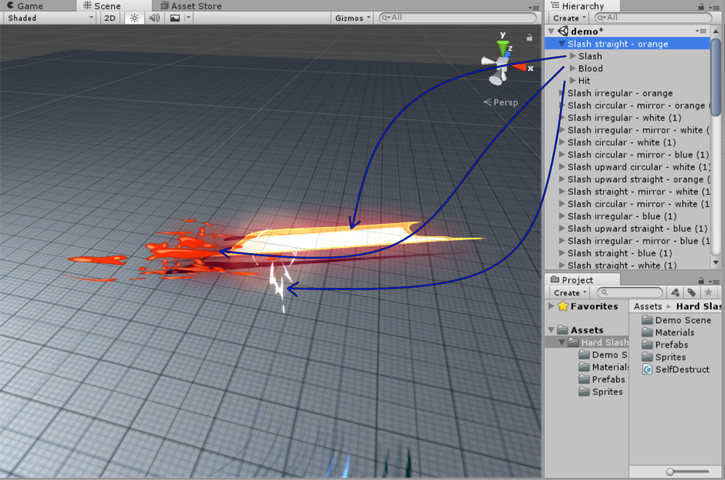Click the save search star icon
725x480 pixels.
pyautogui.click(x=708, y=292)
